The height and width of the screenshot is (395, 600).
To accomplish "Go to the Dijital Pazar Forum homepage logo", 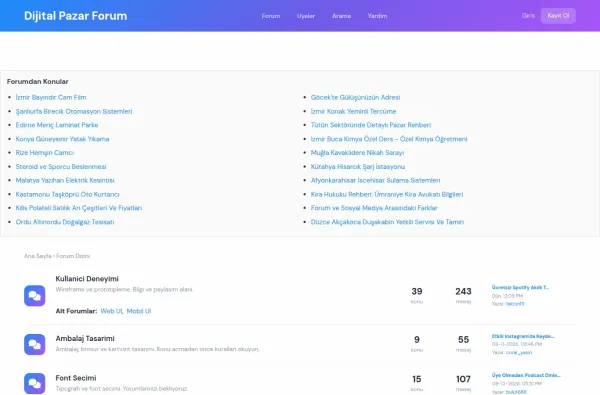I will (x=75, y=16).
